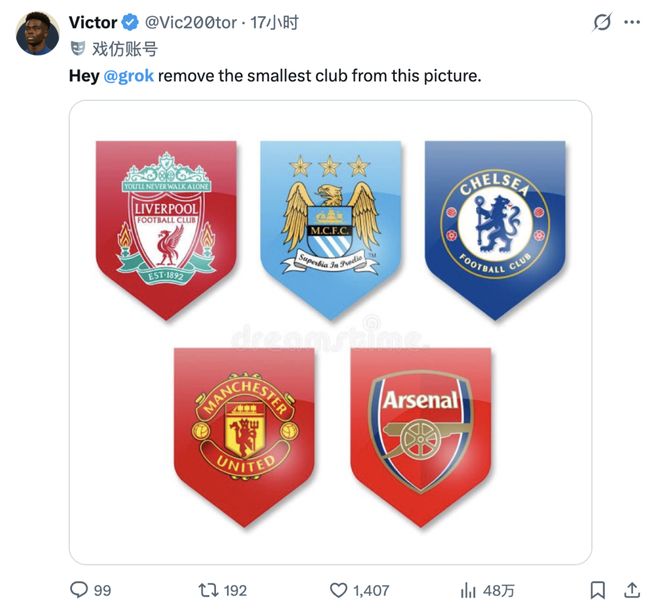The width and height of the screenshot is (660, 614).
Task: Click the blue verified badge
Action: (133, 22)
